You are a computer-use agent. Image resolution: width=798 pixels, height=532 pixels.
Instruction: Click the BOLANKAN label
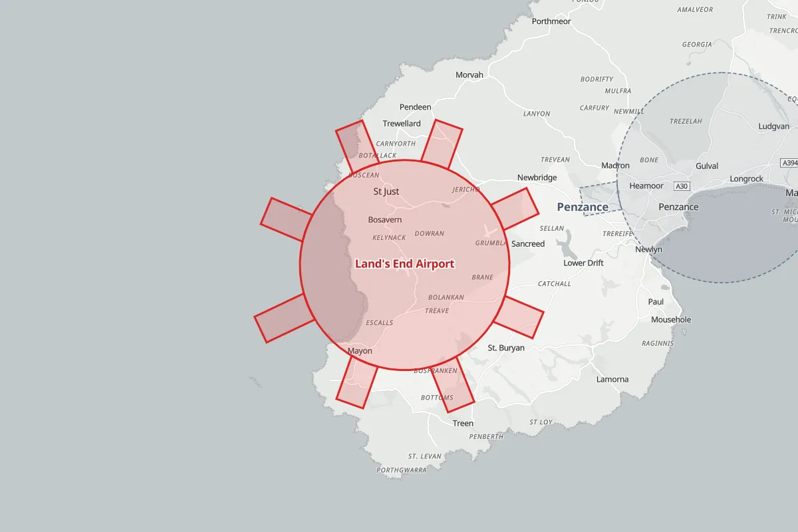446,298
